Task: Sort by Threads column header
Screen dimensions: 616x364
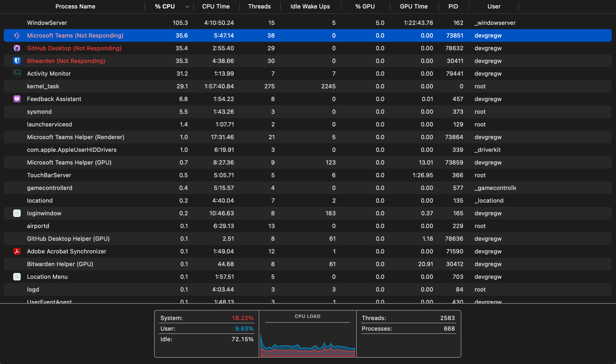Action: tap(259, 6)
